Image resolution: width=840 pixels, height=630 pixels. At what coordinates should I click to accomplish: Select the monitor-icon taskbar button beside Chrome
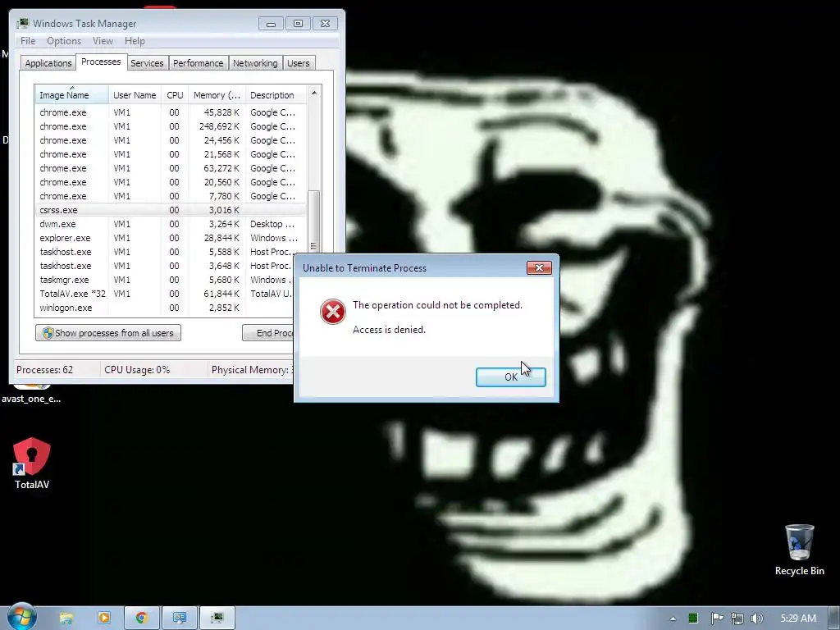[180, 619]
